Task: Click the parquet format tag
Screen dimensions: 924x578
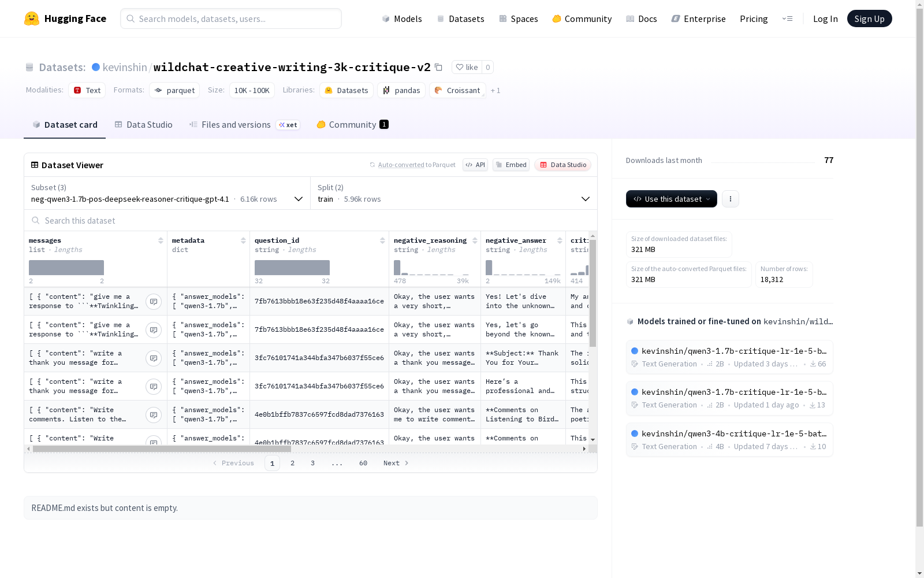Action: point(174,90)
